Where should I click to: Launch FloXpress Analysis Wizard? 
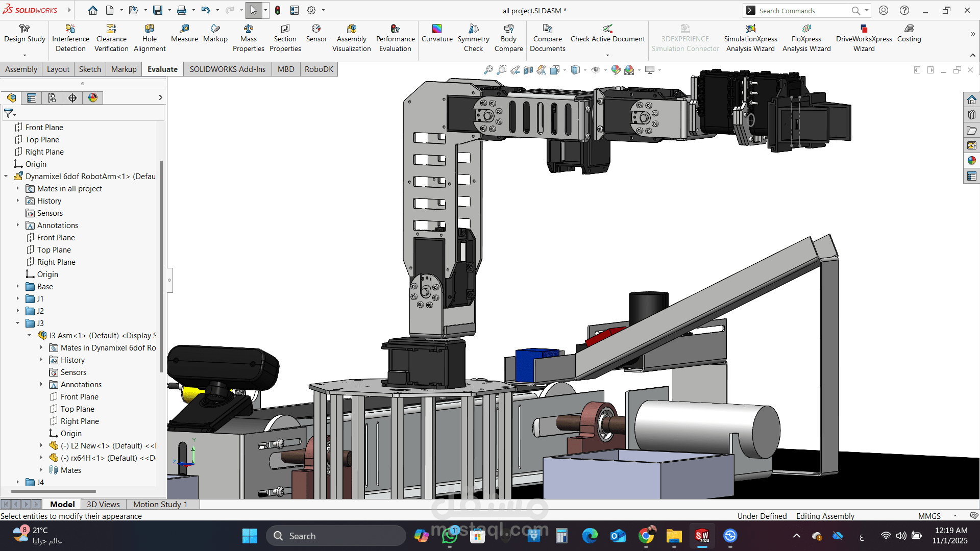click(806, 38)
